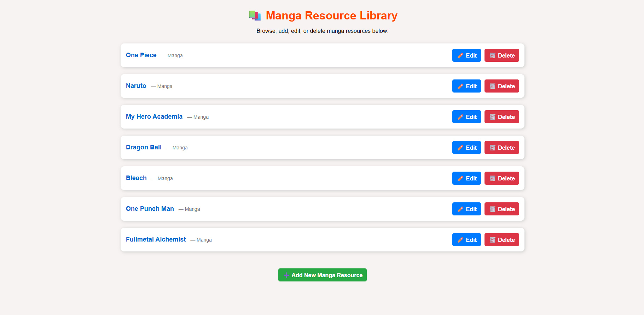Open the Naruto title link
The image size is (644, 315).
pos(136,86)
